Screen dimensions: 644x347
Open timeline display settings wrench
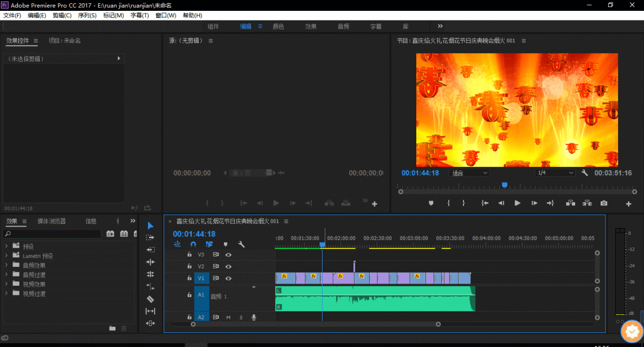point(242,245)
